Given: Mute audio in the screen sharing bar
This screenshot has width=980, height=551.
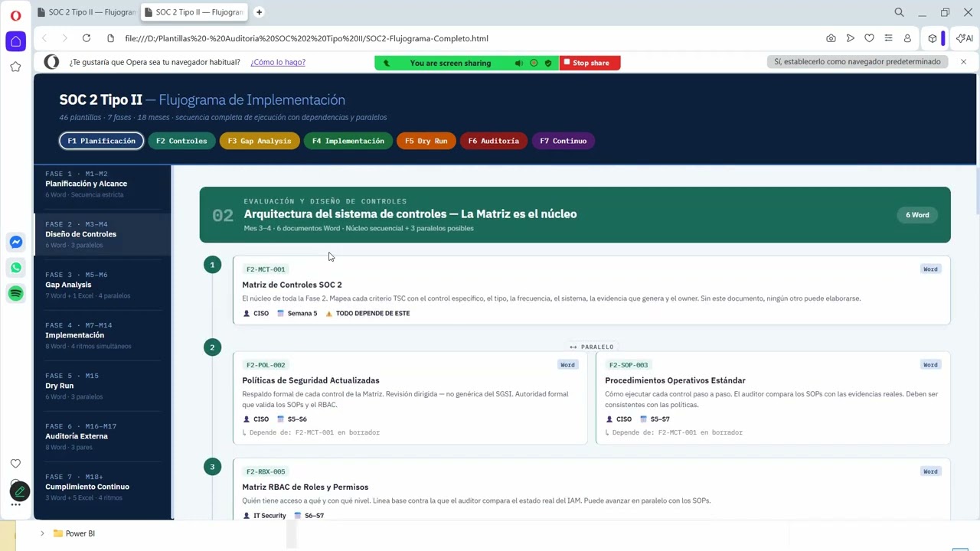Looking at the screenshot, I should [519, 63].
